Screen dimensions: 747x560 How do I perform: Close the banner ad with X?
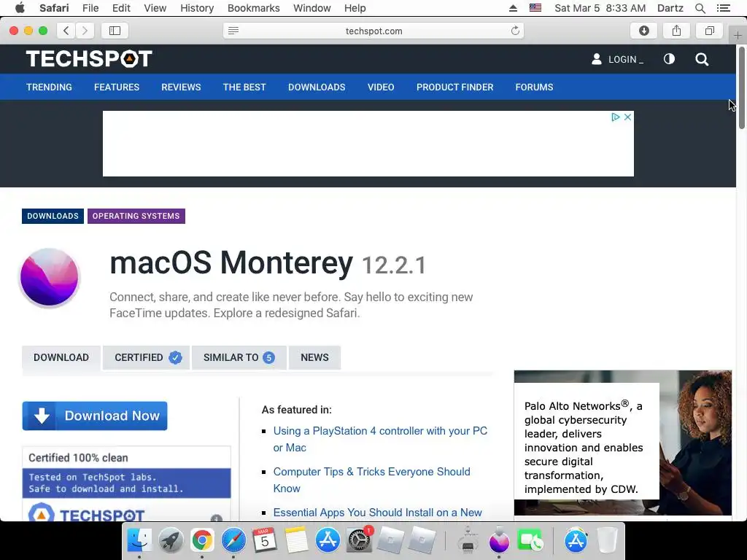[x=628, y=117]
